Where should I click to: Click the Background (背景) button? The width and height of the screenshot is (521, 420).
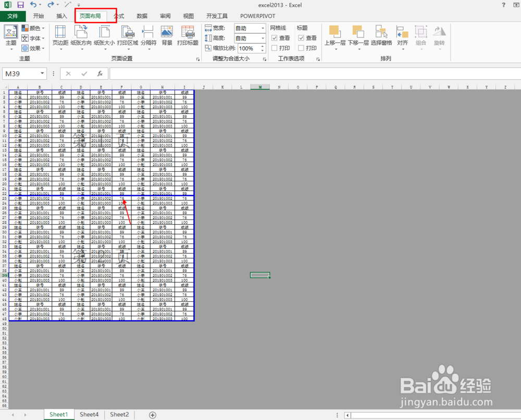coord(167,35)
